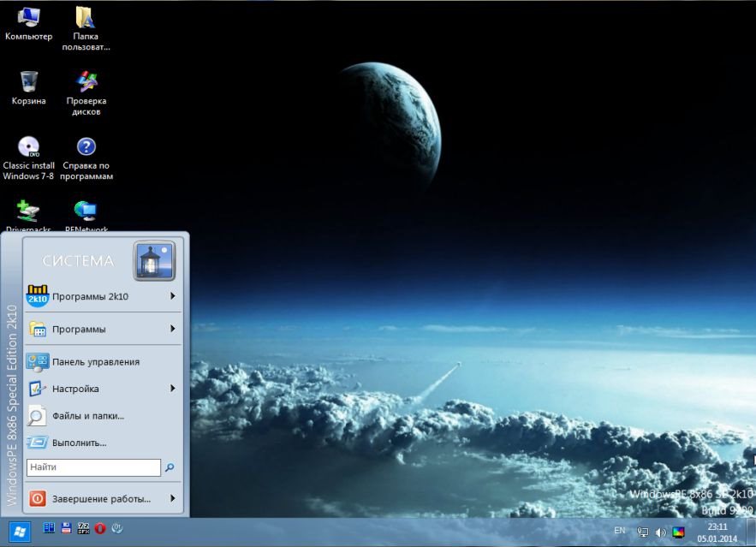756x547 pixels.
Task: Expand Завершение работы shutdown options
Action: [172, 498]
